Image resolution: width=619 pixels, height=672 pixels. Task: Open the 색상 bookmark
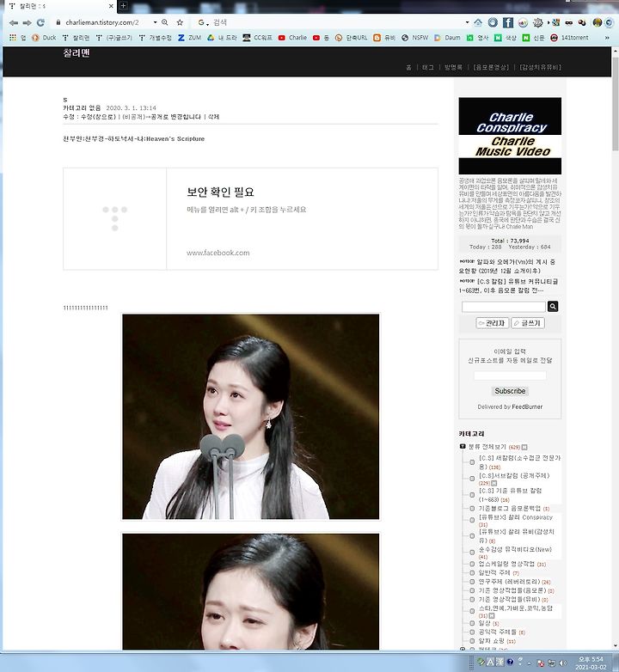point(506,38)
